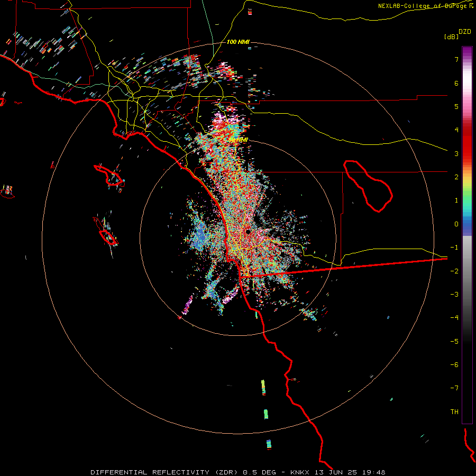This screenshot has height=476, width=476.
Task: Click the 100 NMI range ring label
Action: [237, 42]
